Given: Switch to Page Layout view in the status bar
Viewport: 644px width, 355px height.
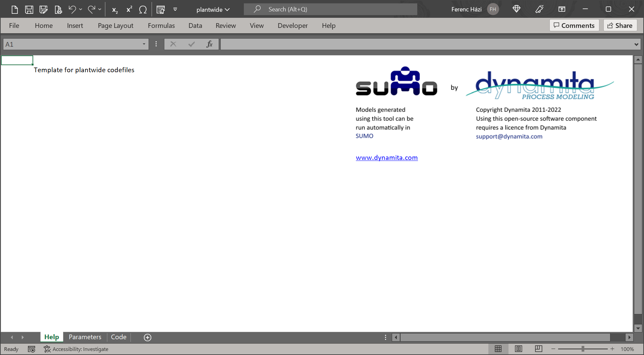Looking at the screenshot, I should pyautogui.click(x=519, y=349).
